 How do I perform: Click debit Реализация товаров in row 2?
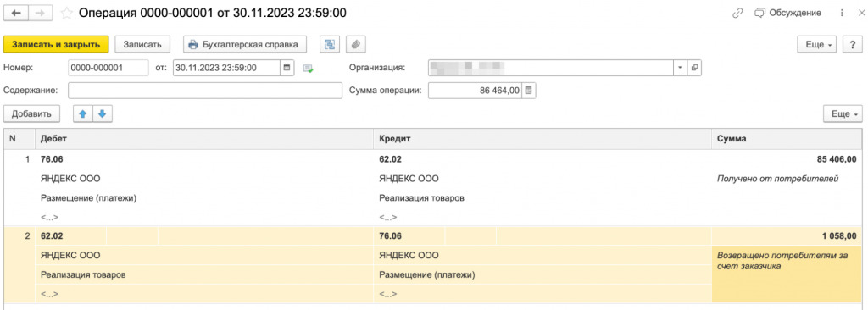(83, 274)
